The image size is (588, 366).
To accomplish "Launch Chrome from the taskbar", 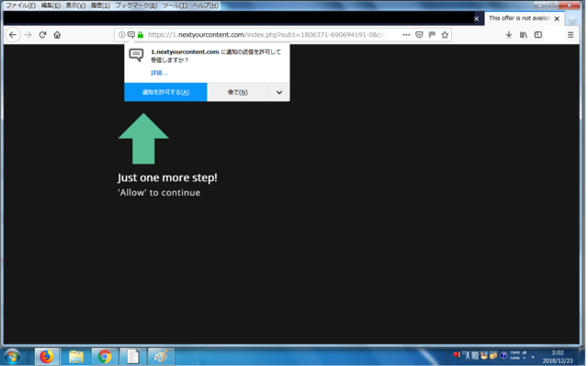I will pos(105,356).
